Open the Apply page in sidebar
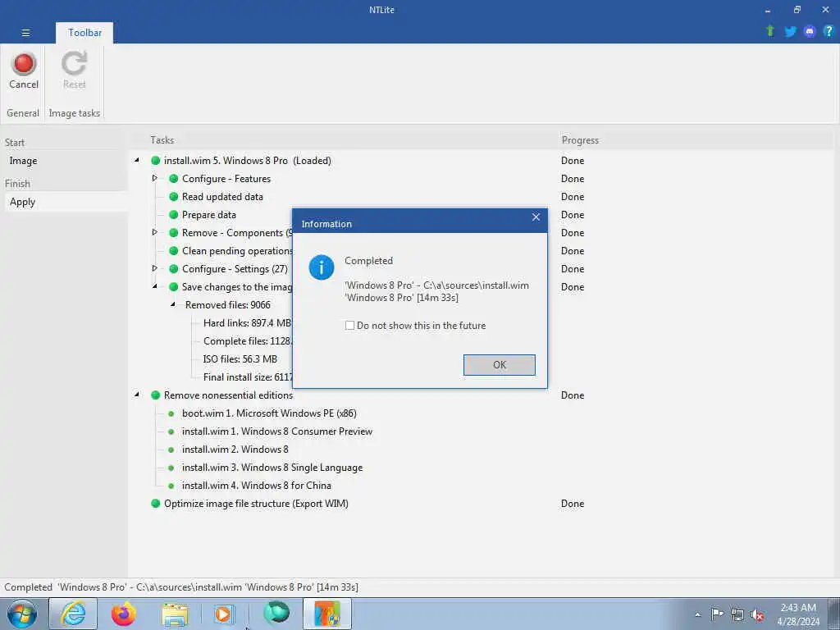The width and height of the screenshot is (840, 630). click(x=22, y=202)
